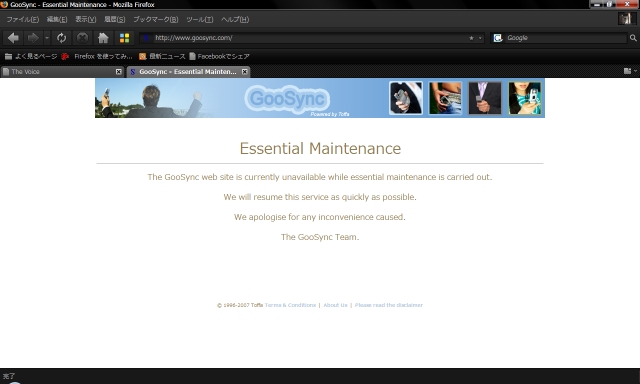Select the GooSync - Essential Mainten... tab

[188, 72]
